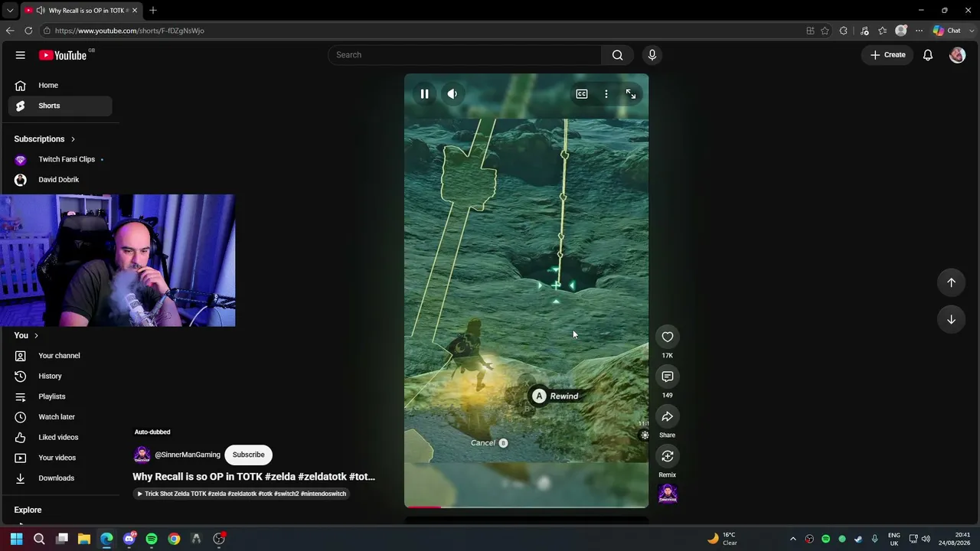Search with your voice microphone
This screenshot has width=980, height=551.
652,55
